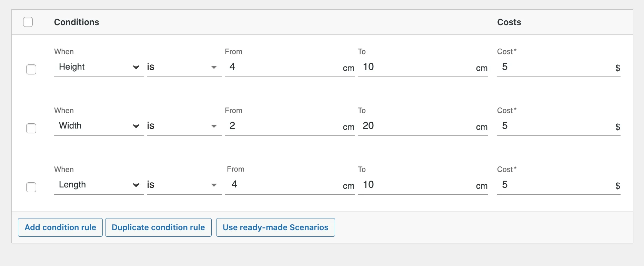Tick the select-all checkbox beside Conditions
This screenshot has height=266, width=644.
[28, 22]
